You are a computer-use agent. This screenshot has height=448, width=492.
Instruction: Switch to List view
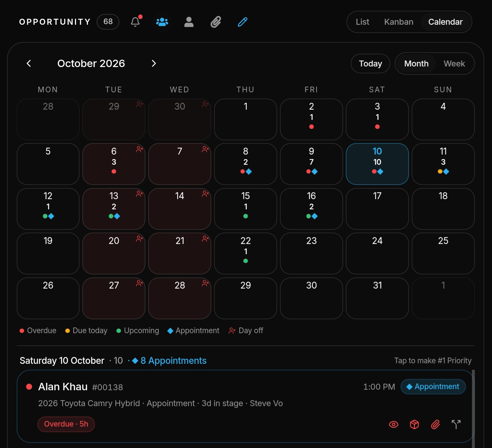point(362,22)
